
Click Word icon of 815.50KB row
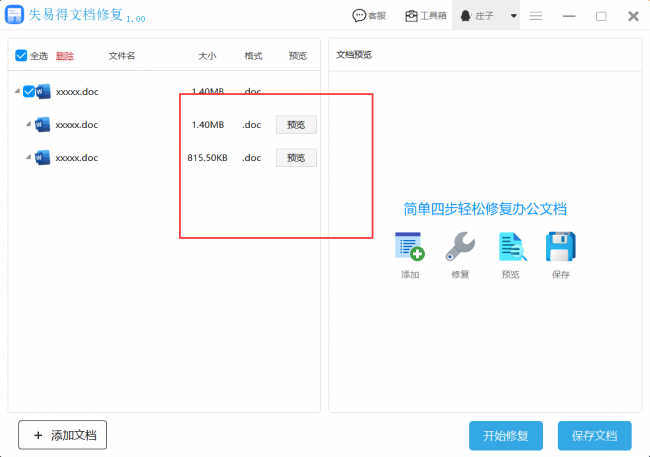[x=42, y=158]
